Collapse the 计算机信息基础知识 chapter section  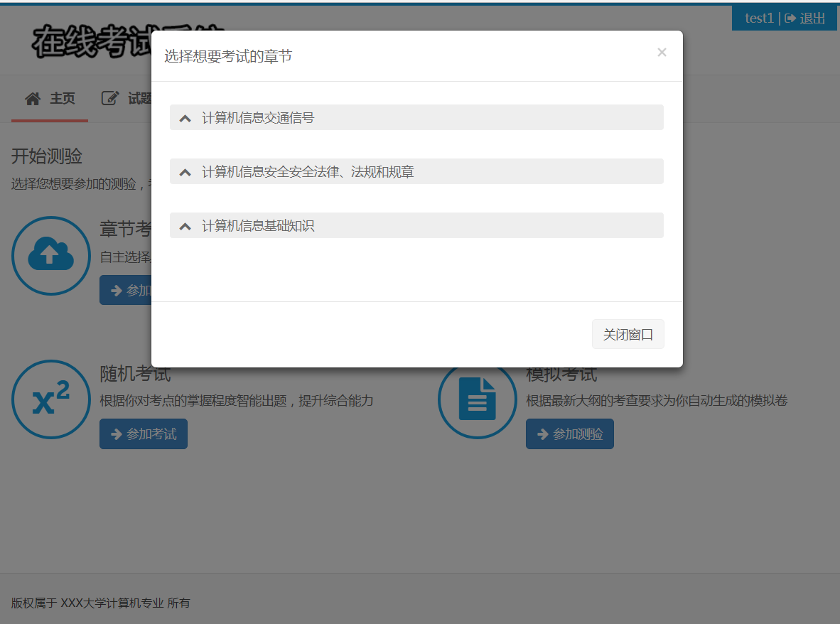click(x=185, y=225)
